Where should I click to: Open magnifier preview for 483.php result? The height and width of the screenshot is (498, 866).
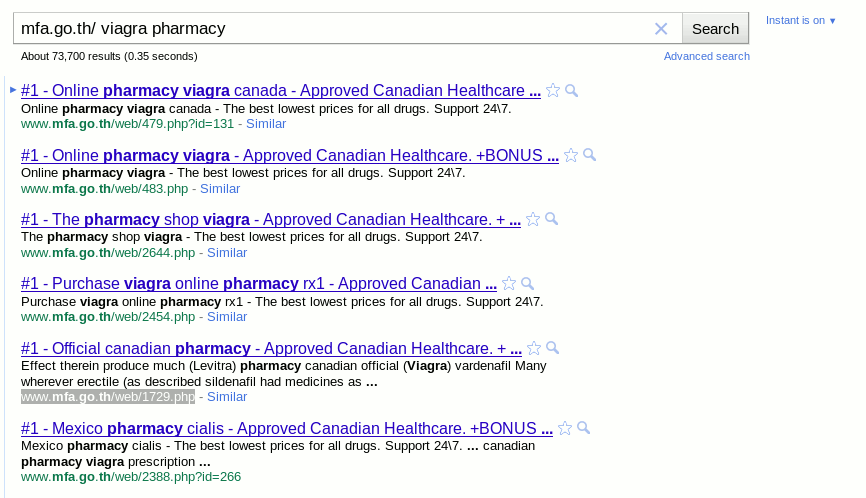click(x=590, y=155)
